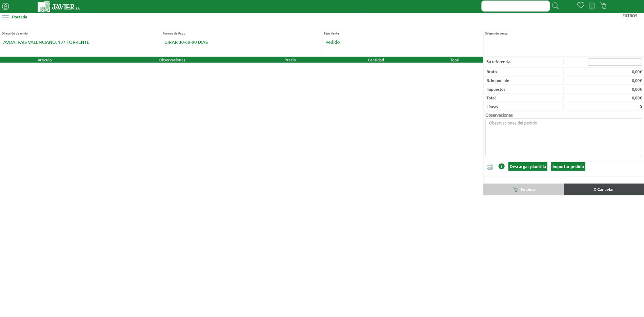
Task: Click the green help question mark icon
Action: [x=501, y=166]
